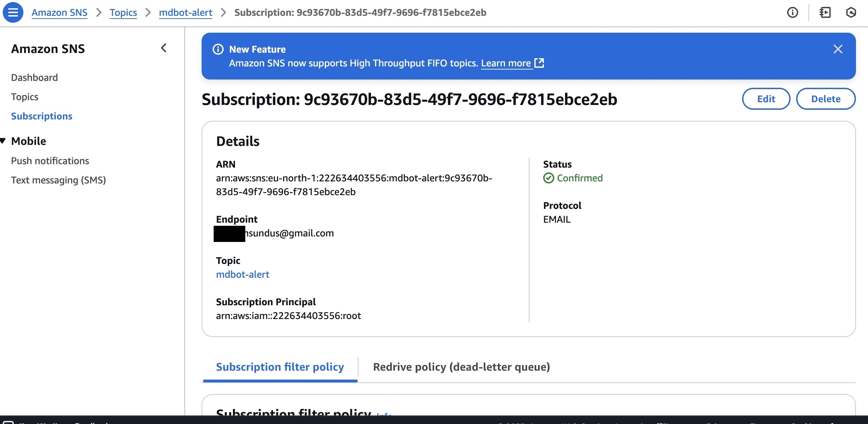868x424 pixels.
Task: Click the info icon in the New Feature banner
Action: pos(218,49)
